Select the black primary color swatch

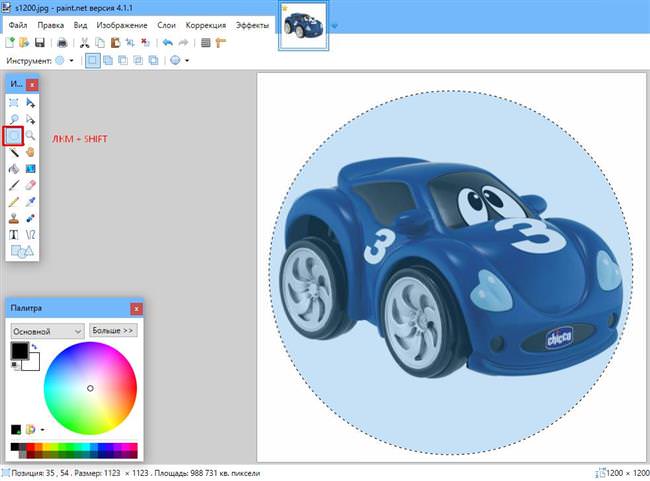(18, 350)
